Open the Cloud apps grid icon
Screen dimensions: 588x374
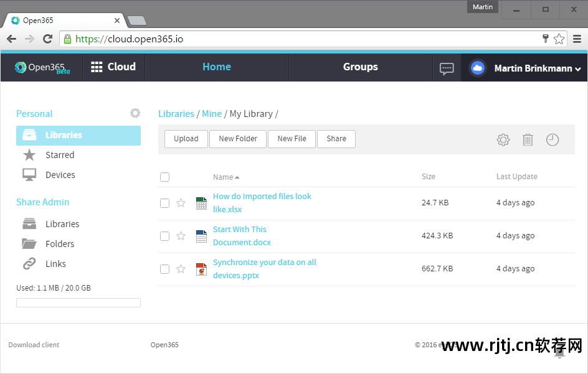[97, 67]
